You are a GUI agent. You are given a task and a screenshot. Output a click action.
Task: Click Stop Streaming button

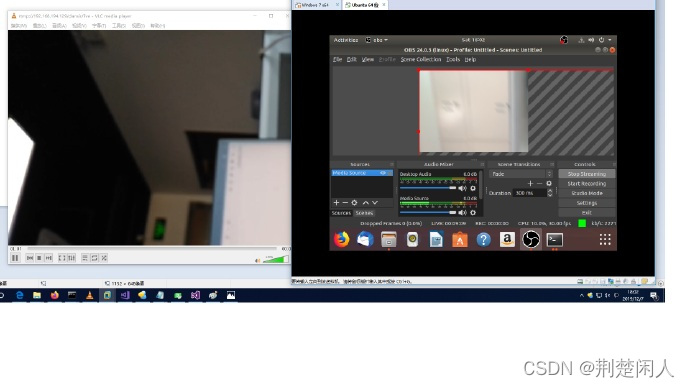tap(587, 174)
